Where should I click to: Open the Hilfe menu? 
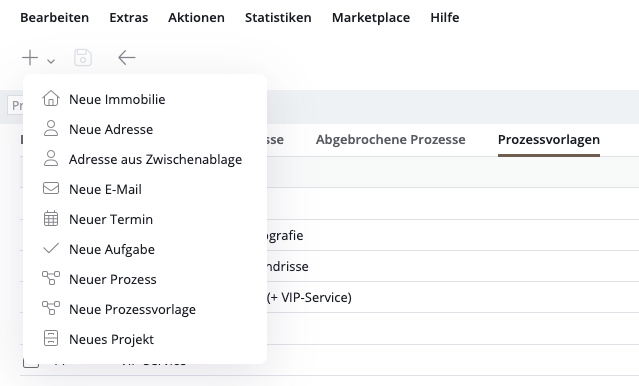[x=445, y=18]
